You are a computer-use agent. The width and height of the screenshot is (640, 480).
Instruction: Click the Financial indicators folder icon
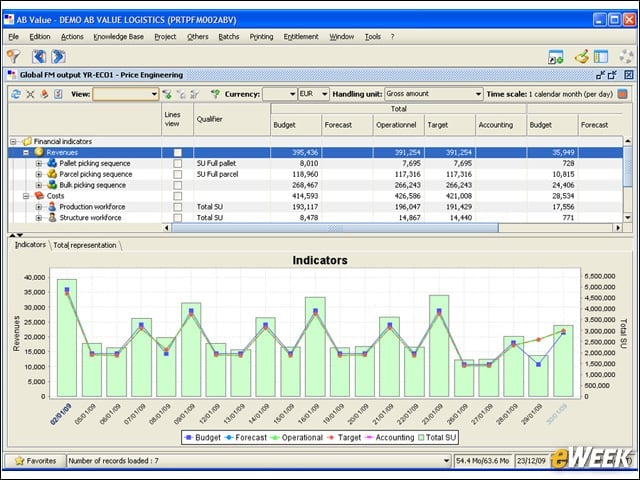point(27,141)
